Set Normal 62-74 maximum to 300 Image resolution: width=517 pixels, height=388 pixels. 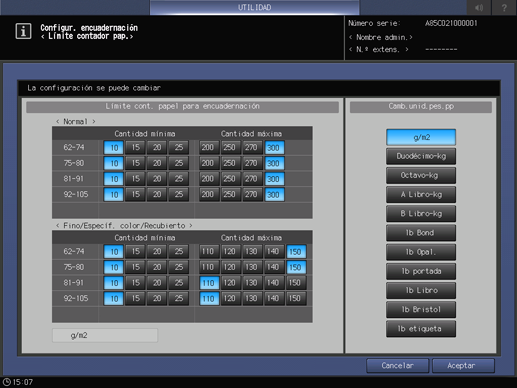click(x=274, y=147)
